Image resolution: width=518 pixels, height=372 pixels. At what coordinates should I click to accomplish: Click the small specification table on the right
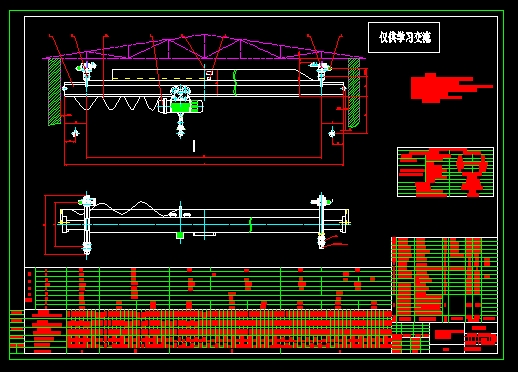[445, 172]
